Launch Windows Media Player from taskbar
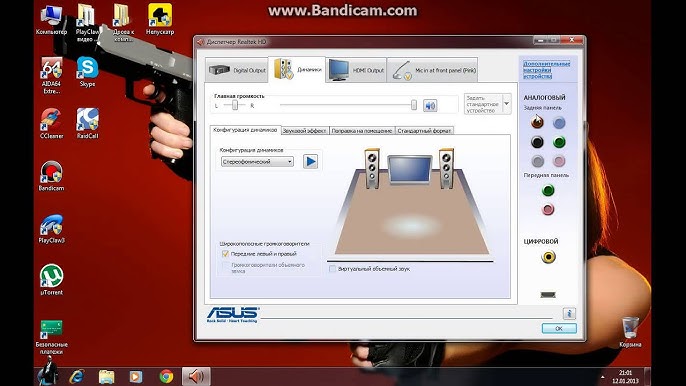Screen dimensions: 686x386 click(x=136, y=376)
